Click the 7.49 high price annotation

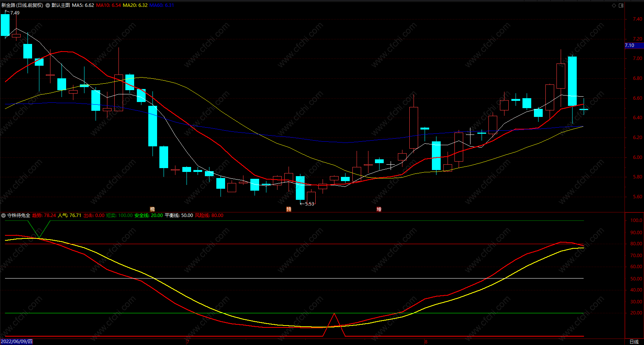(15, 13)
